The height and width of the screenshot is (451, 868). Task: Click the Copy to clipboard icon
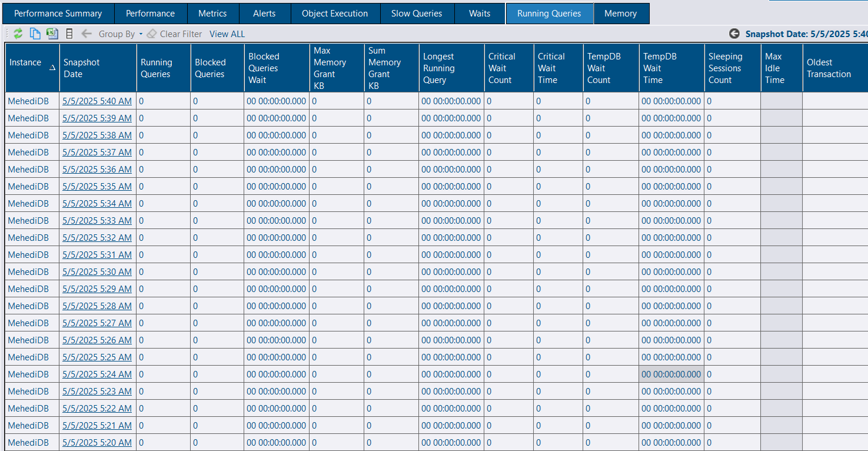click(35, 34)
